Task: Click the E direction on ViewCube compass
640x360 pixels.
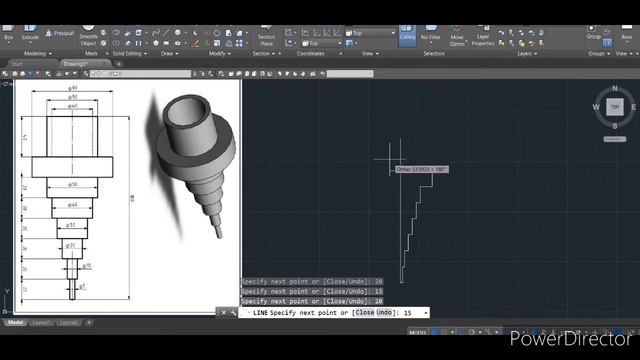Action: coord(633,107)
